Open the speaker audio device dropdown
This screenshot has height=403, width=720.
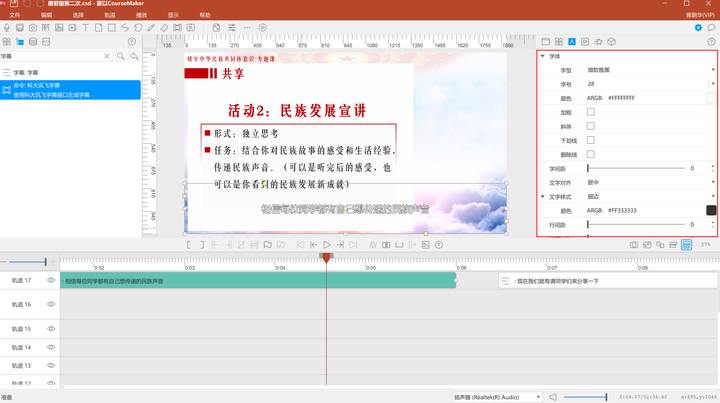[497, 397]
